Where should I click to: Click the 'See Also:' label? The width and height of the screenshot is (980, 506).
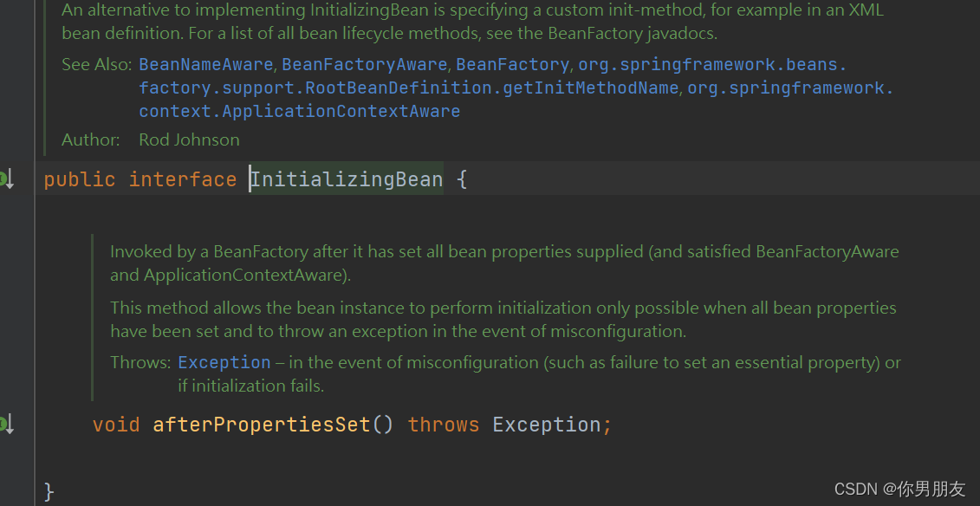(97, 64)
